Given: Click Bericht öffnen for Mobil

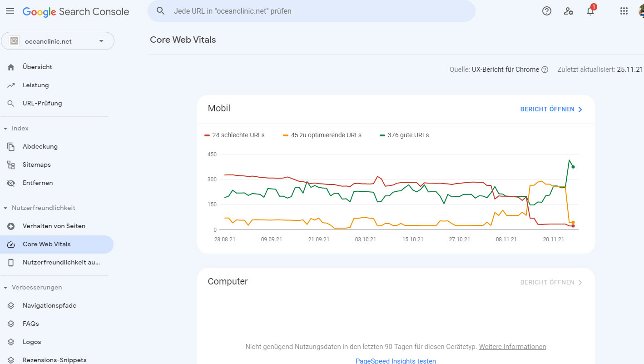Looking at the screenshot, I should point(547,110).
